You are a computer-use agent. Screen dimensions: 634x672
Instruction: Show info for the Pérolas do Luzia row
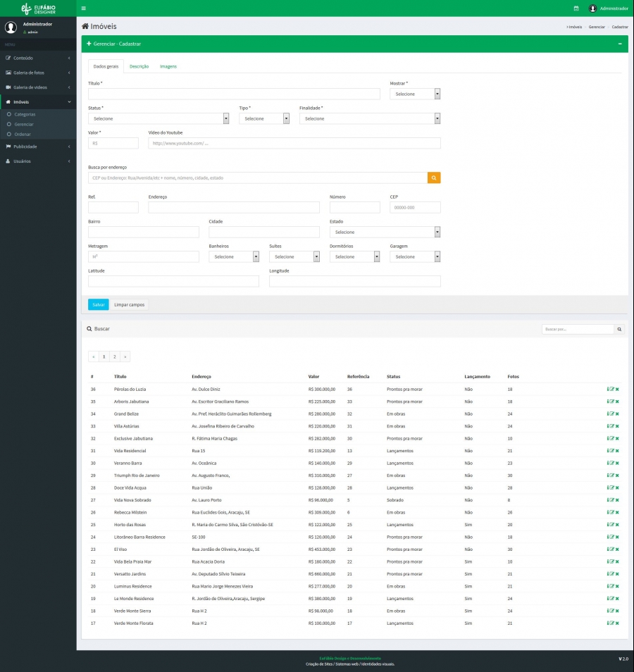pyautogui.click(x=608, y=389)
